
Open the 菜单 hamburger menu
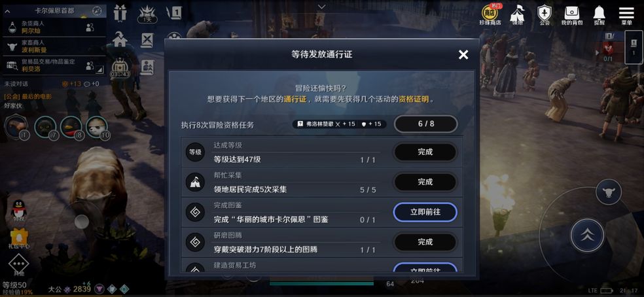[x=626, y=15]
